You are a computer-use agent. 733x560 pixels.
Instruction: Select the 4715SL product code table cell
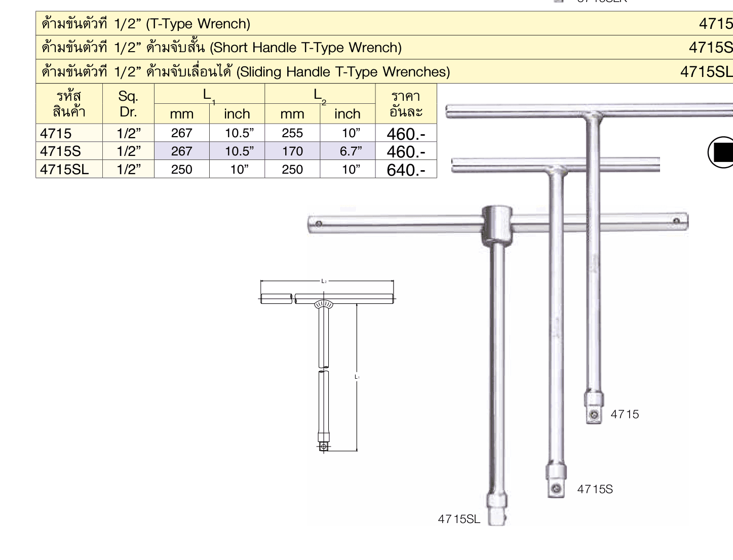tap(69, 169)
